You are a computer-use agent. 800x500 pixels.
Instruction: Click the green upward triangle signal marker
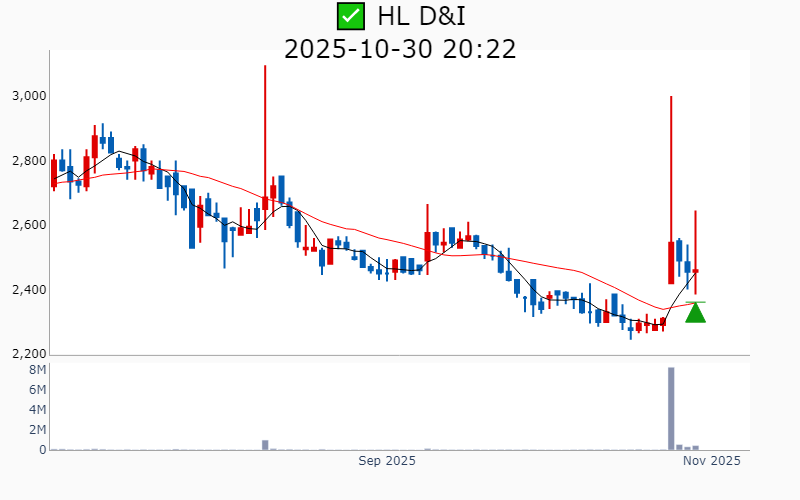[x=695, y=313]
